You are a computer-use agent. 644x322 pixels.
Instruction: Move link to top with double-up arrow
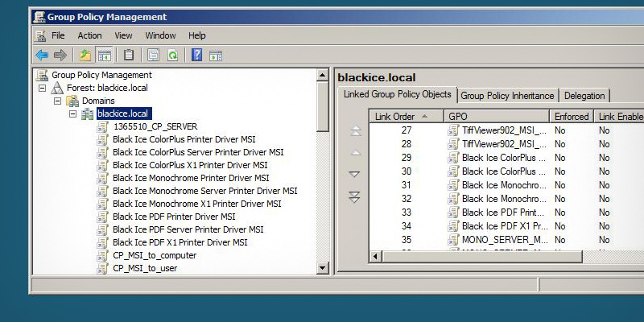coord(355,131)
